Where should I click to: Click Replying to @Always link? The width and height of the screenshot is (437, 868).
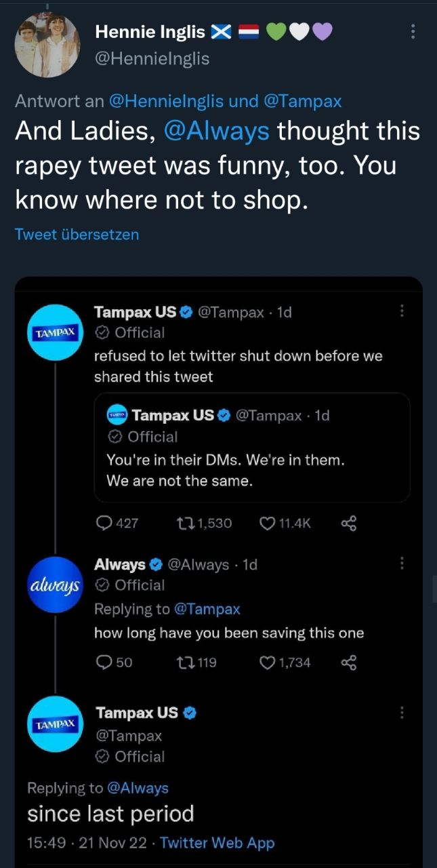click(138, 788)
